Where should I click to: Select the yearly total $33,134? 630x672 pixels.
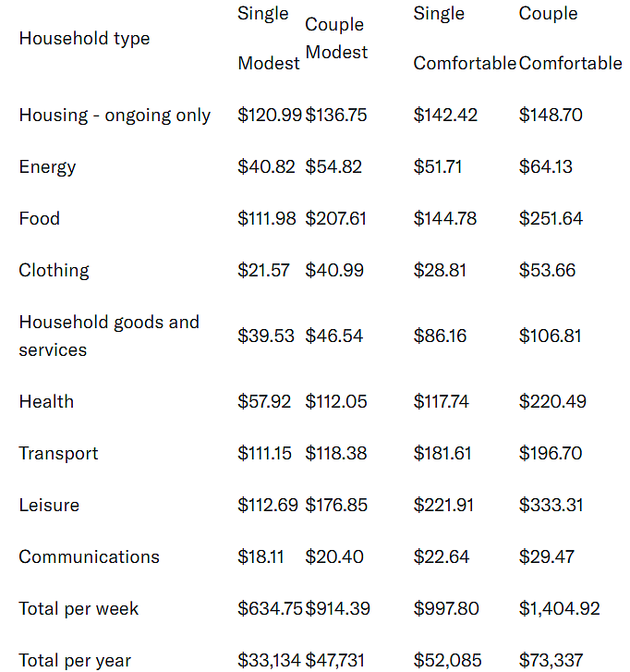(x=270, y=660)
